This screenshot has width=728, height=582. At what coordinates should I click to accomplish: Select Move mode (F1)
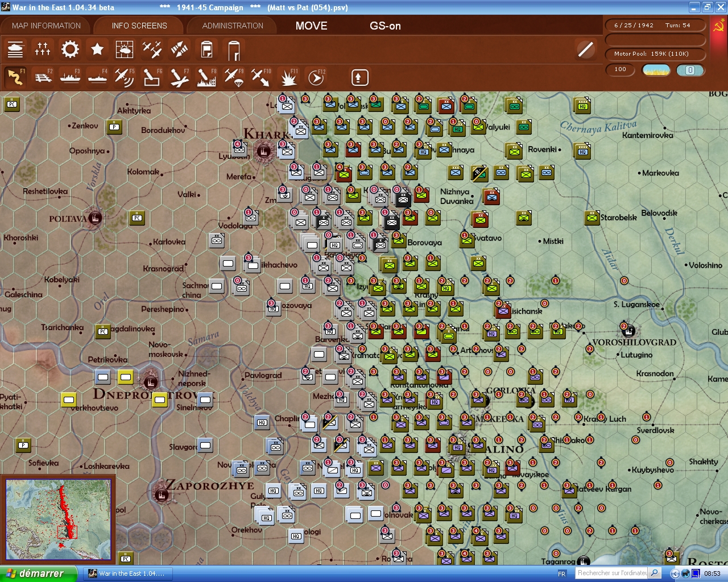tap(15, 77)
